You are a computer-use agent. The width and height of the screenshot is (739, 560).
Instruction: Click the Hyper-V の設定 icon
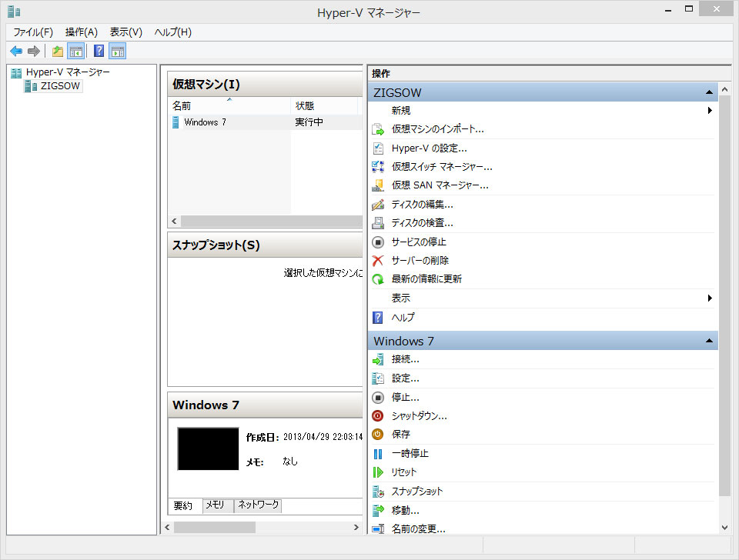point(378,148)
